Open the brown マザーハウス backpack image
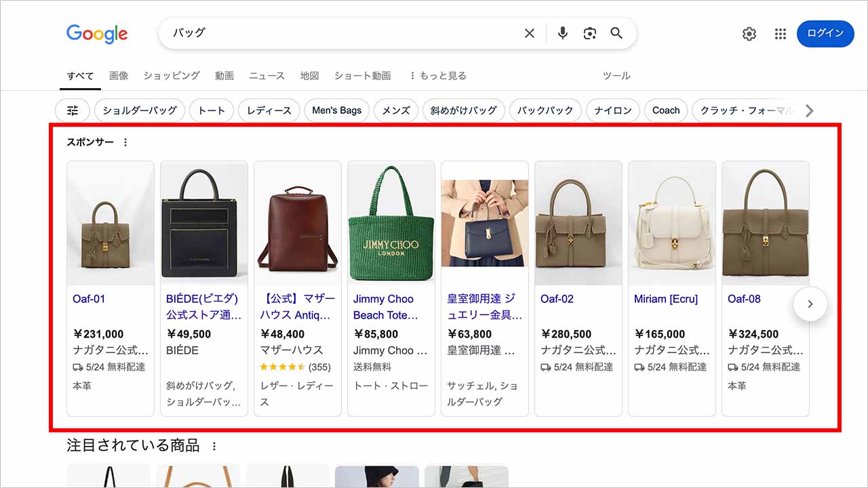The width and height of the screenshot is (868, 488). click(x=298, y=223)
